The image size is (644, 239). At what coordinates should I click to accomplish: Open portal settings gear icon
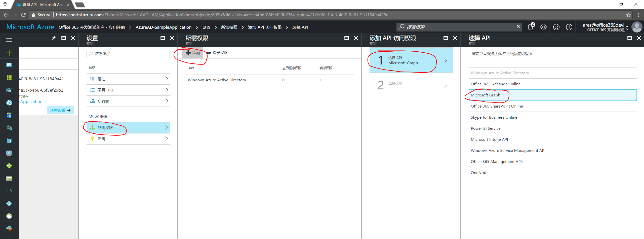click(x=543, y=27)
